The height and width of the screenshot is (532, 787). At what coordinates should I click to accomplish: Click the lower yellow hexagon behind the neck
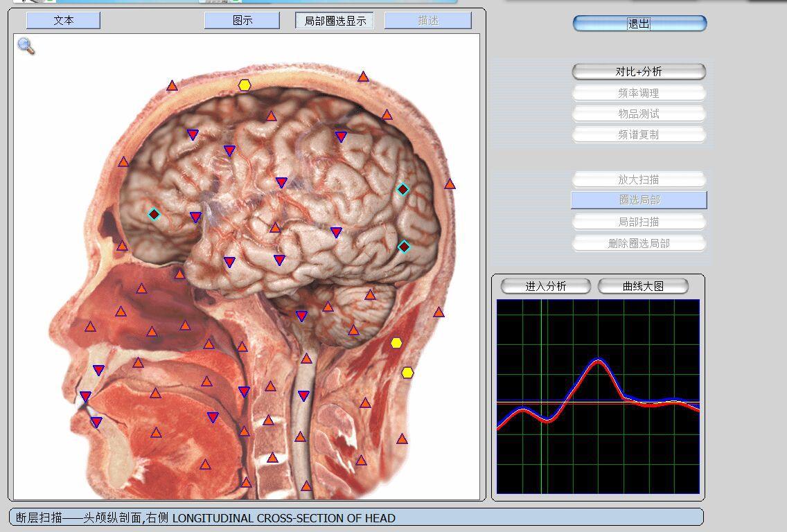click(x=407, y=373)
